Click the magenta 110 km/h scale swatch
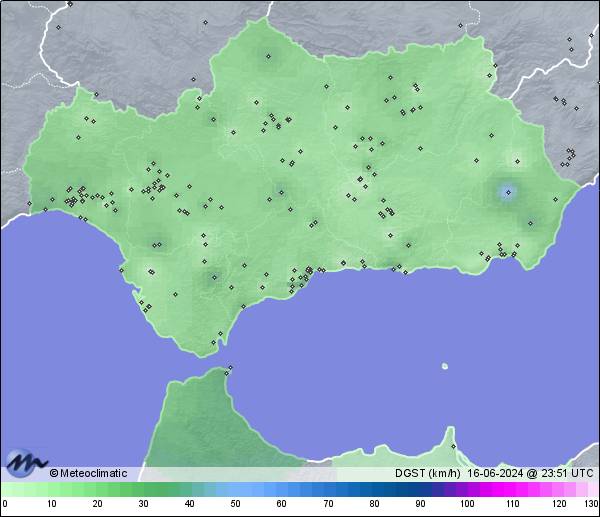Image resolution: width=600 pixels, height=517 pixels. [512, 490]
